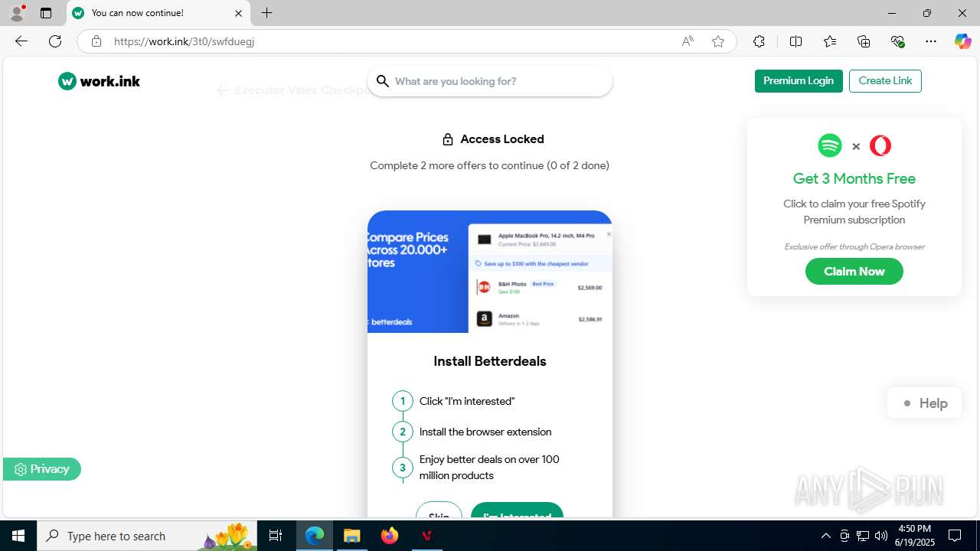The width and height of the screenshot is (980, 551).
Task: Open tab actions menu icon
Action: coord(46,13)
